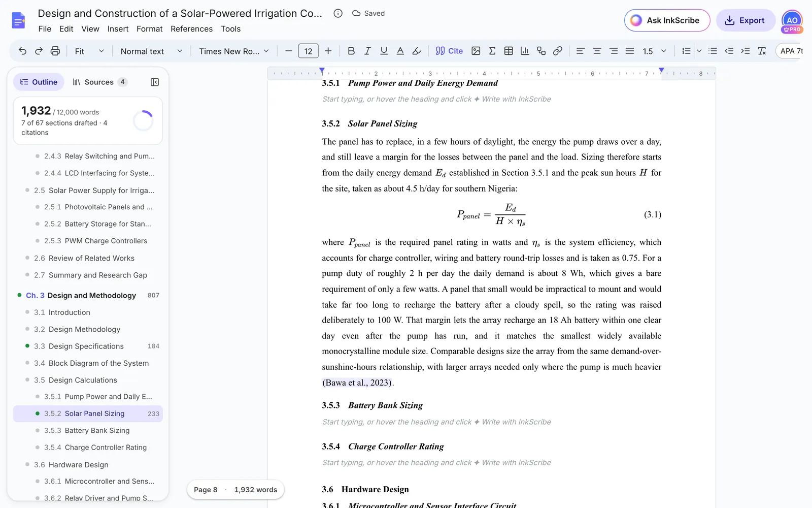Insert a chart
The width and height of the screenshot is (812, 508).
pyautogui.click(x=525, y=51)
